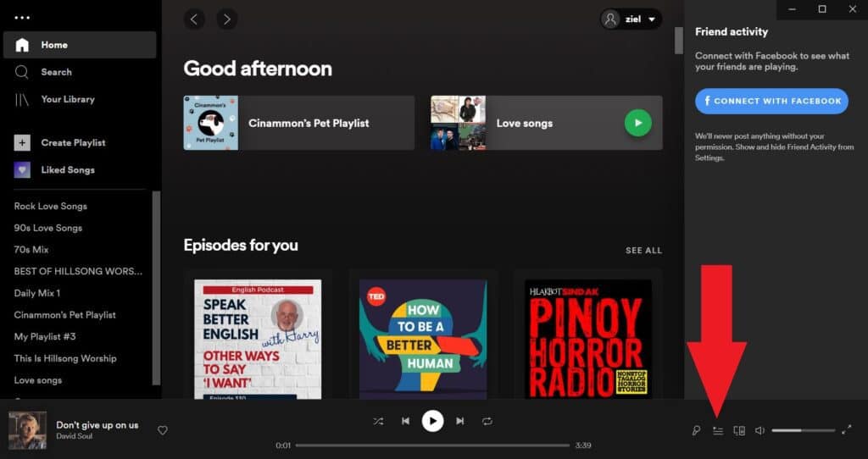Like the song with the heart icon
Screen dimensions: 868x459
tap(163, 430)
